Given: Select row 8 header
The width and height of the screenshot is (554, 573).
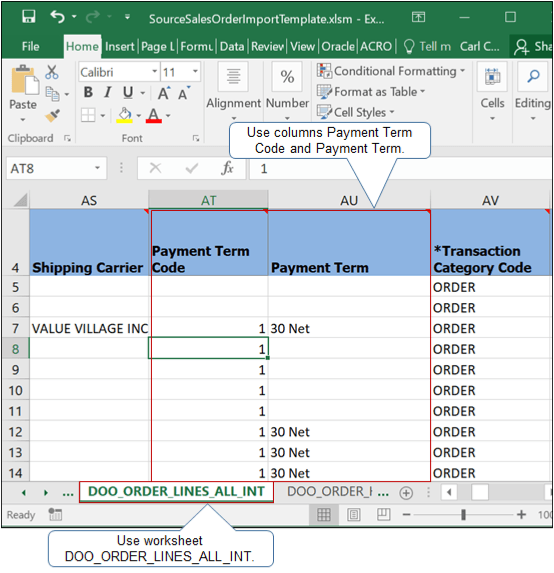Looking at the screenshot, I should coord(15,349).
